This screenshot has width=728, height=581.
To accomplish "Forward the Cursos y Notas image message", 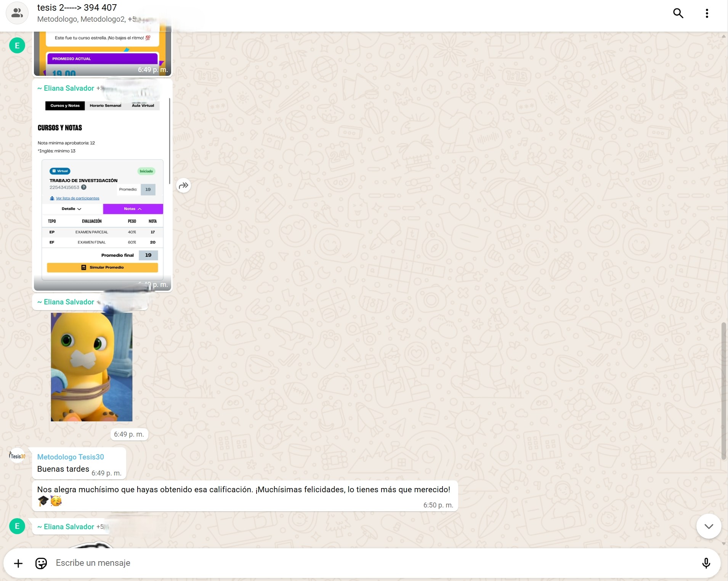I will click(x=183, y=186).
